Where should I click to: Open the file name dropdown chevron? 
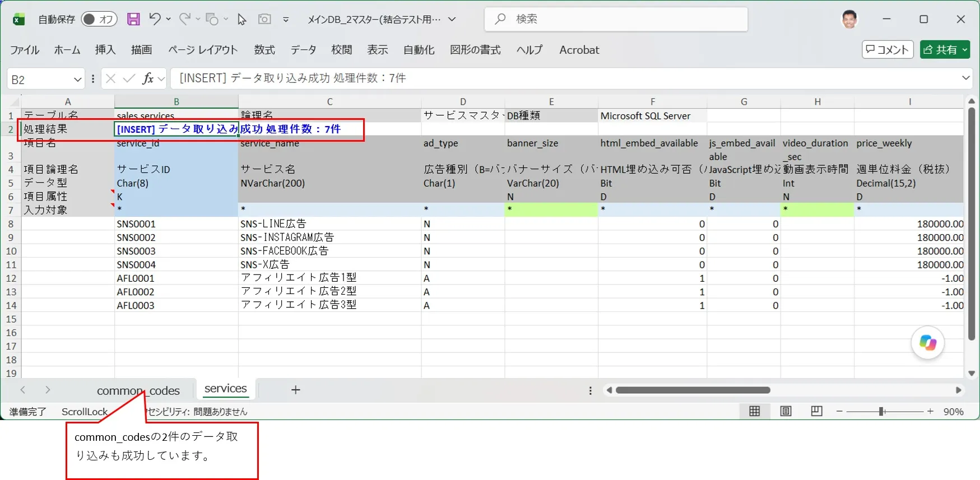click(452, 20)
